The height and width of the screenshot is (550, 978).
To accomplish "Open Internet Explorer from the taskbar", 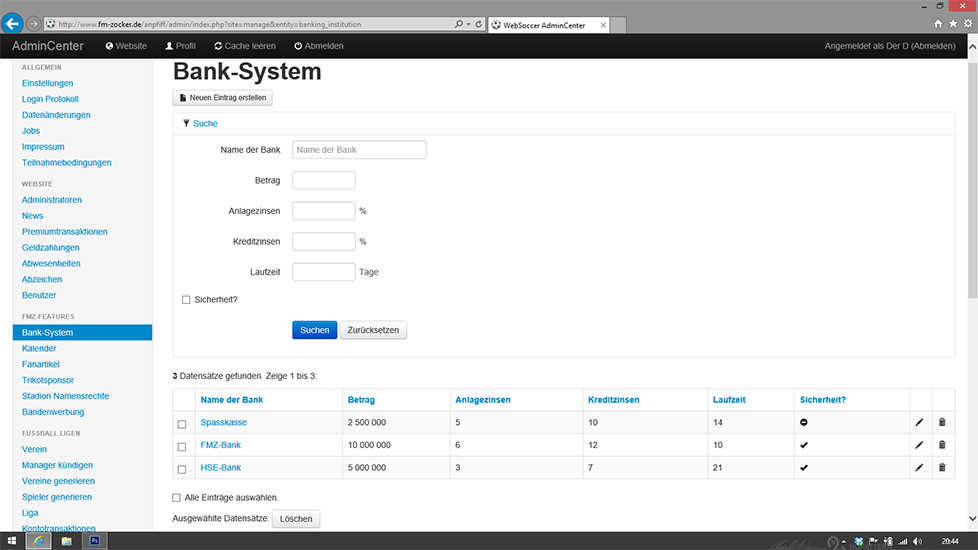I will point(39,540).
